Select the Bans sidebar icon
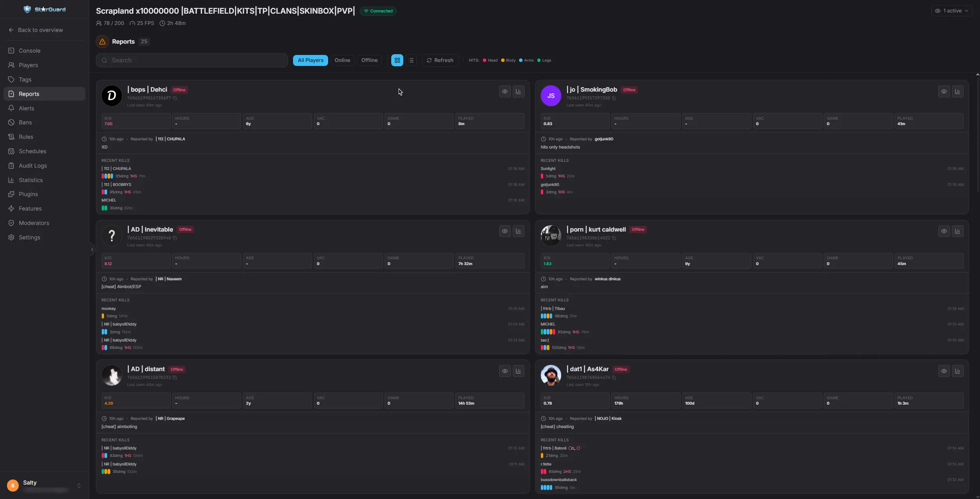This screenshot has width=980, height=499. (26, 122)
